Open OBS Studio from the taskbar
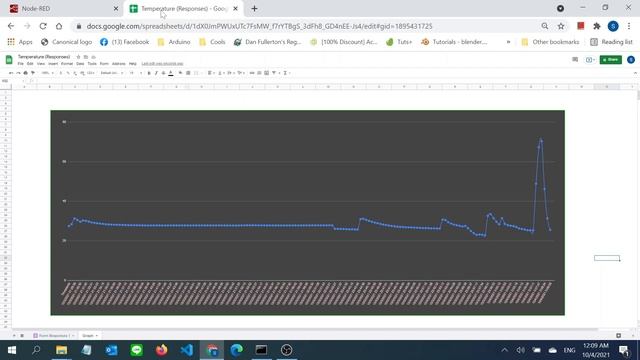 click(287, 350)
